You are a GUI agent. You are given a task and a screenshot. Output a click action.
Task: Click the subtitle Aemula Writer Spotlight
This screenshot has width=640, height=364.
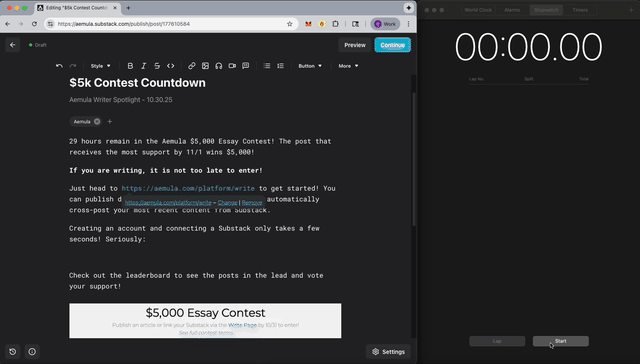(121, 100)
